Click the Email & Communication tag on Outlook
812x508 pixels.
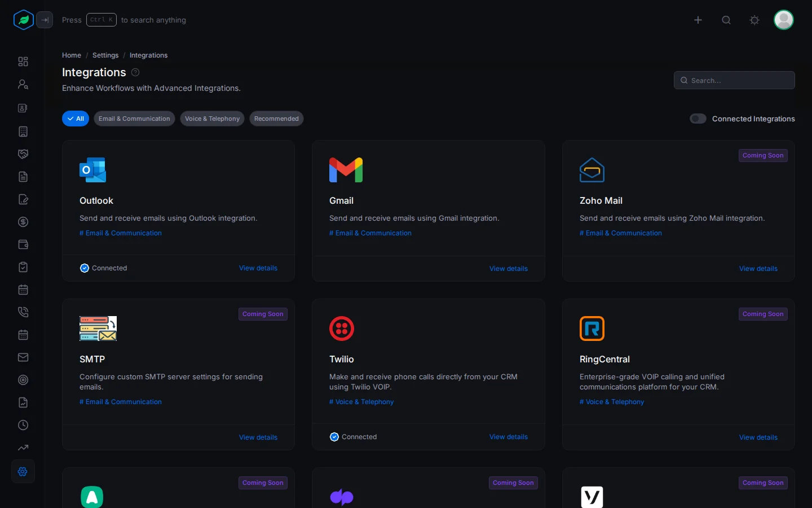[121, 233]
